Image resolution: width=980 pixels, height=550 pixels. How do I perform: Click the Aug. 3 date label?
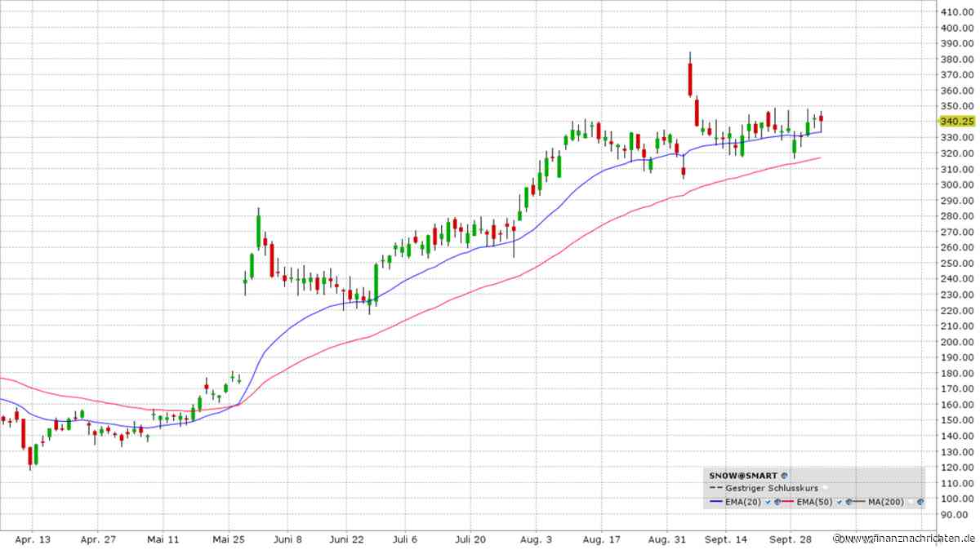point(536,539)
